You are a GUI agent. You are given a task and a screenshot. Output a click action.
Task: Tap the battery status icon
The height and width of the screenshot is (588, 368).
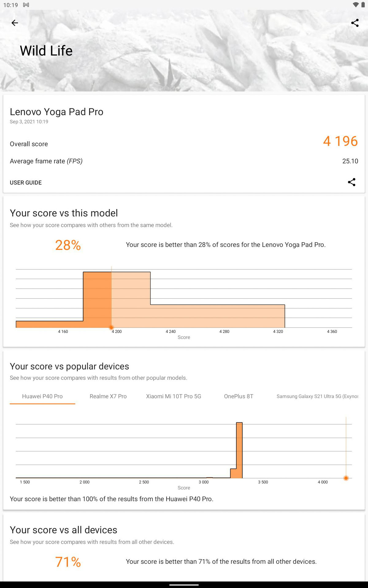pyautogui.click(x=363, y=5)
